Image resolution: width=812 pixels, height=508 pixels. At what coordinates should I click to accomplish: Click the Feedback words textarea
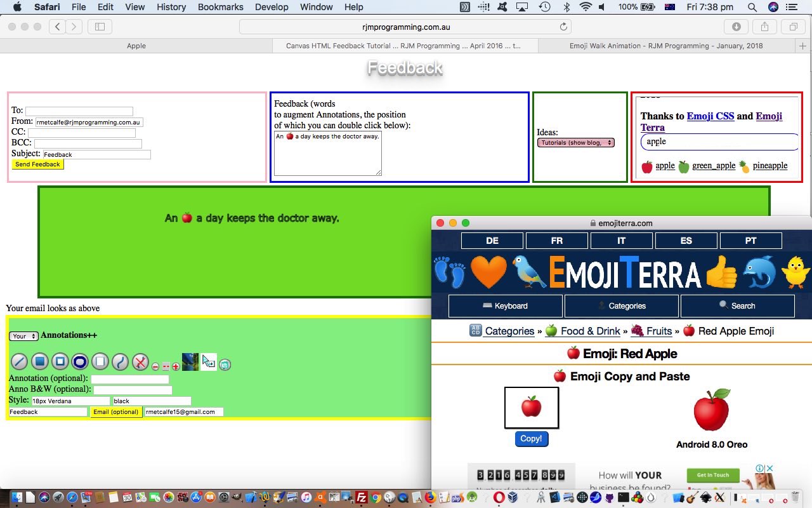328,153
